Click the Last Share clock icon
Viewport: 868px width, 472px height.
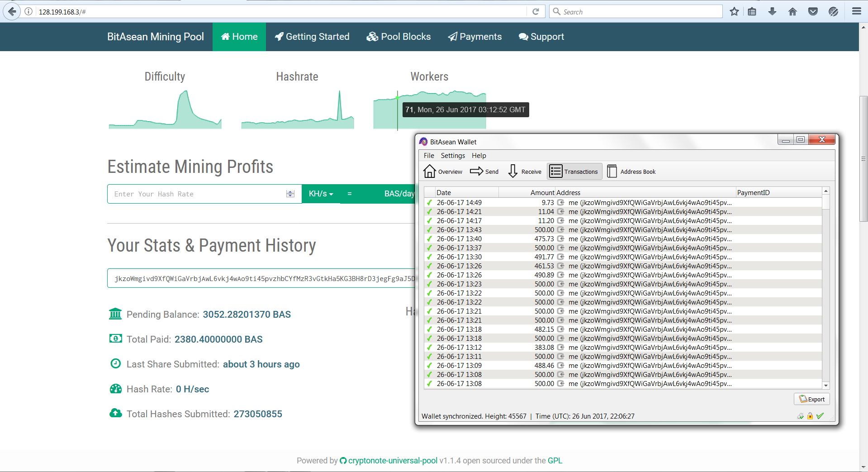click(x=116, y=363)
